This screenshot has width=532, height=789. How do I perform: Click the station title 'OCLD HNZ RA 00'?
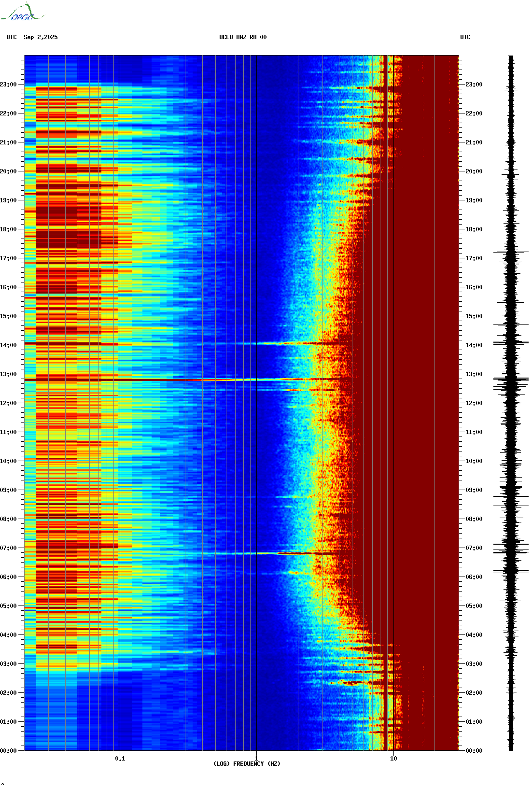pyautogui.click(x=243, y=37)
